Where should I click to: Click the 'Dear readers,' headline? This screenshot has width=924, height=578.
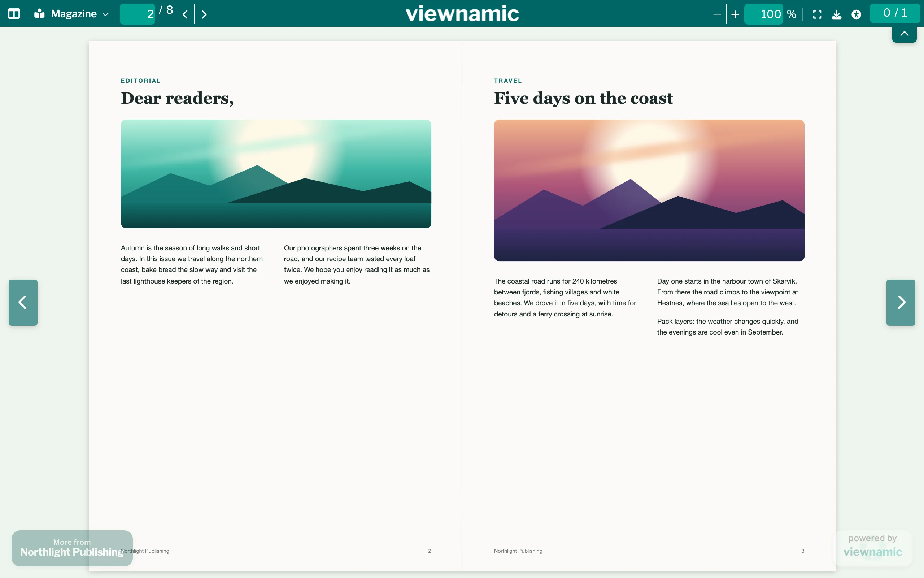(x=177, y=99)
